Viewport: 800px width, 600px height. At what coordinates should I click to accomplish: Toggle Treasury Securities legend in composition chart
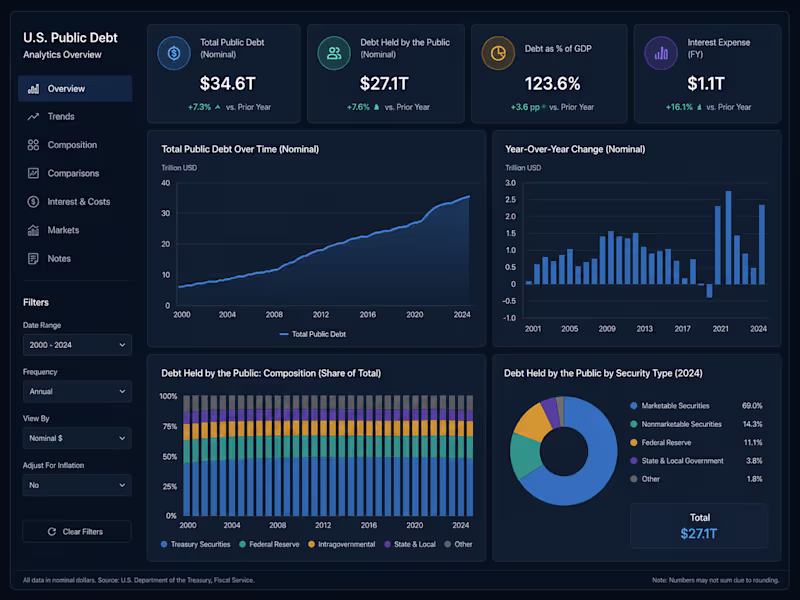tap(195, 544)
